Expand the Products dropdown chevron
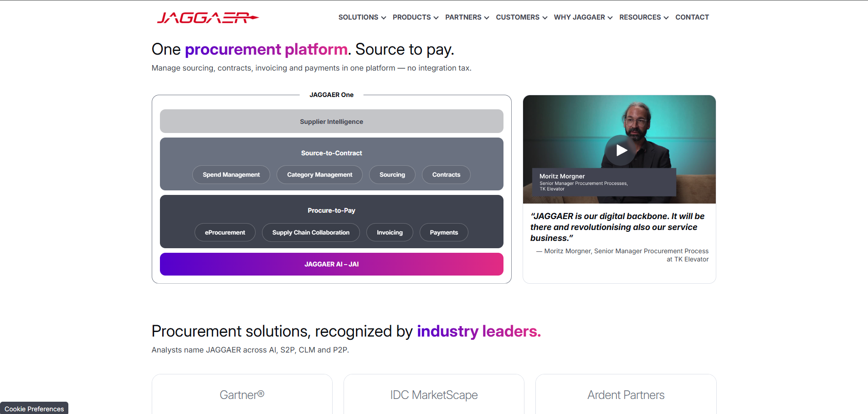The height and width of the screenshot is (414, 868). [436, 18]
